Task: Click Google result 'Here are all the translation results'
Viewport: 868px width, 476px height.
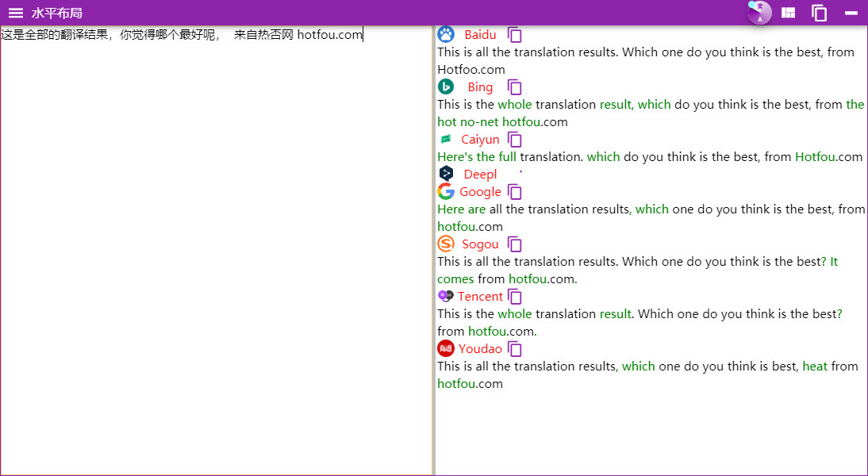Action: [534, 209]
